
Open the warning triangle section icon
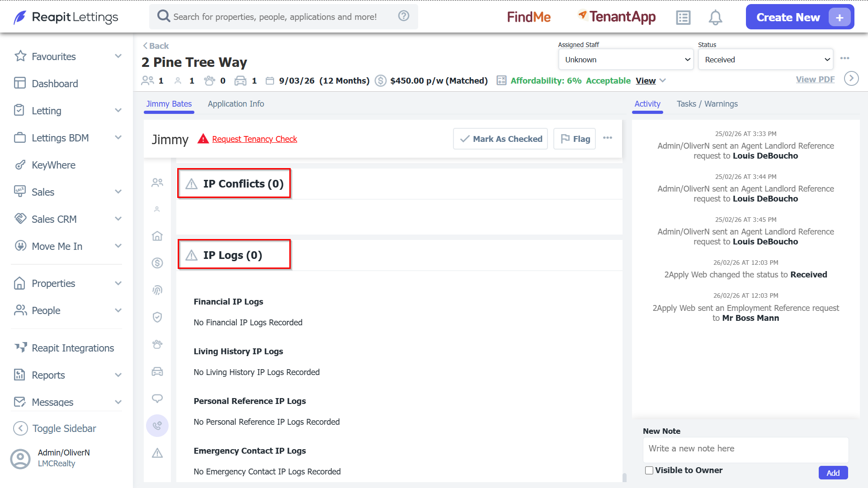(x=157, y=453)
